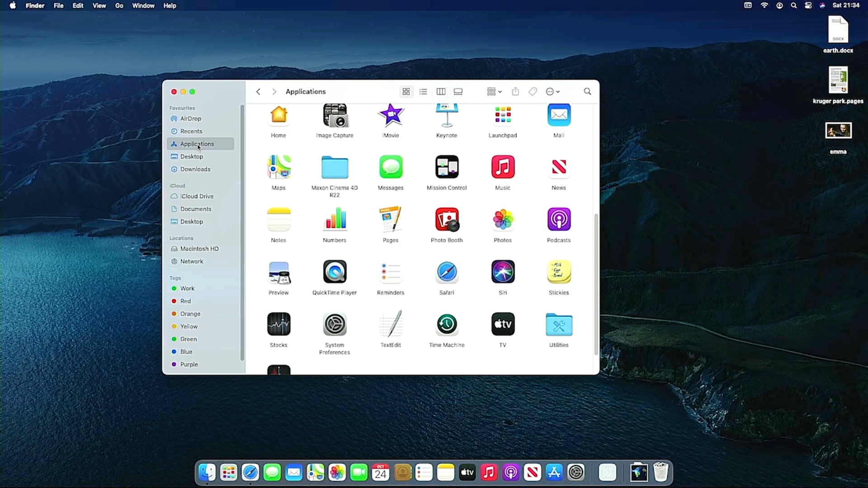The image size is (868, 488).
Task: Select the Photos app icon in Finder window
Action: click(x=503, y=220)
